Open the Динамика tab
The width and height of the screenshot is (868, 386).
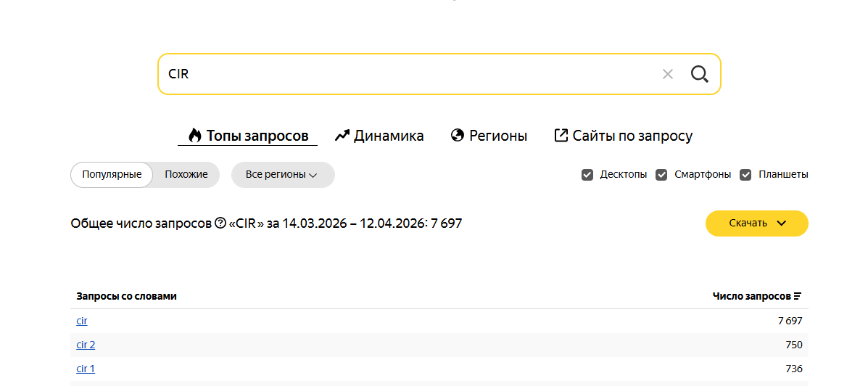(380, 136)
